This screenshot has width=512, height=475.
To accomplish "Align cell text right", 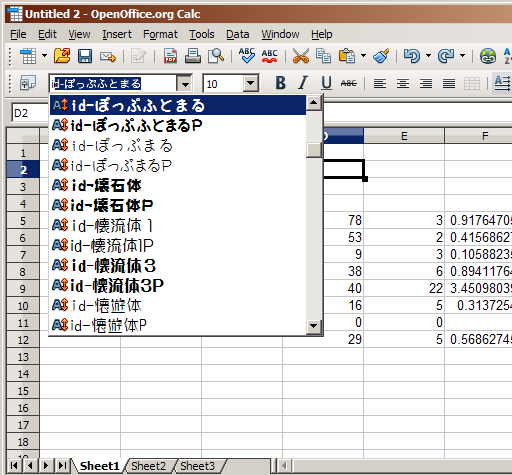I will pos(426,83).
